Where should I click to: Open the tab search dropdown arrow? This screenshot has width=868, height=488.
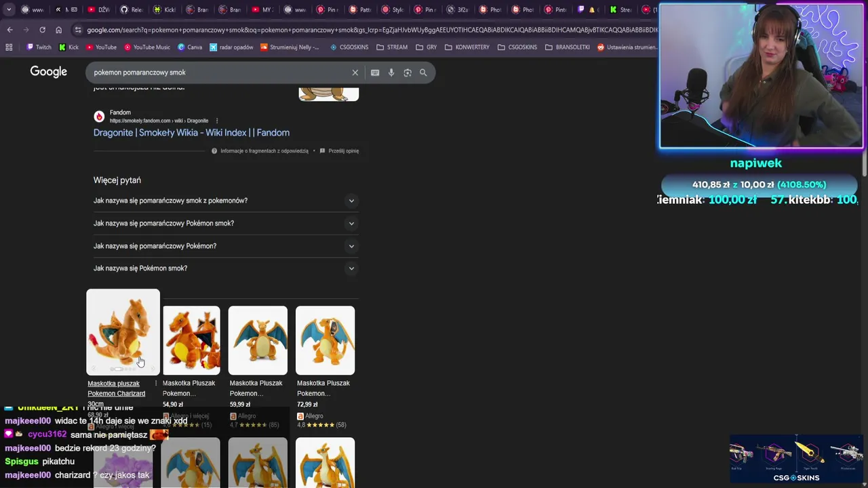tap(9, 9)
